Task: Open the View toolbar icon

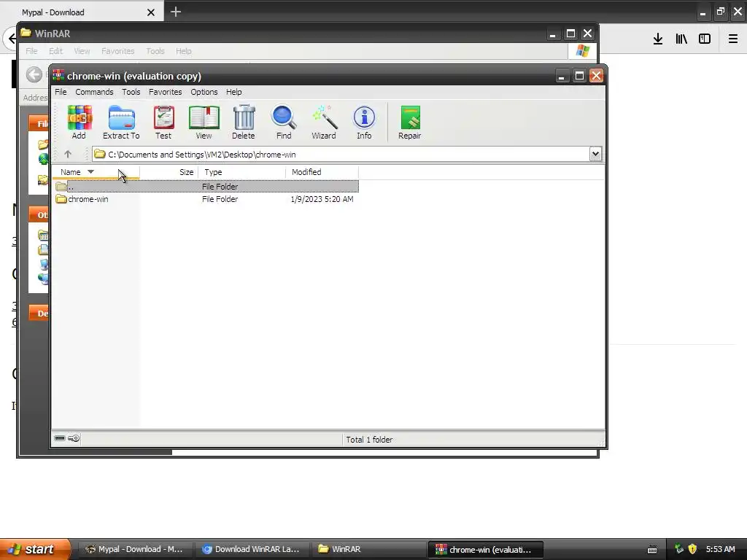Action: (204, 122)
